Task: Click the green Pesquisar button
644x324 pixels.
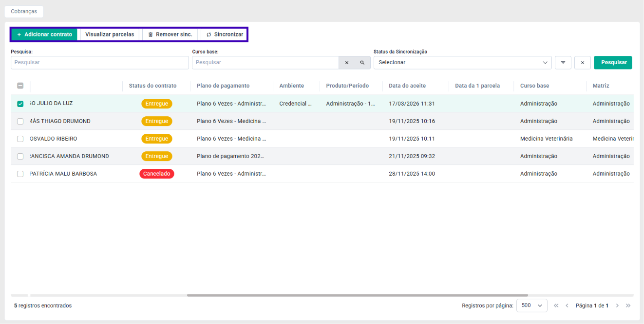Action: (613, 62)
